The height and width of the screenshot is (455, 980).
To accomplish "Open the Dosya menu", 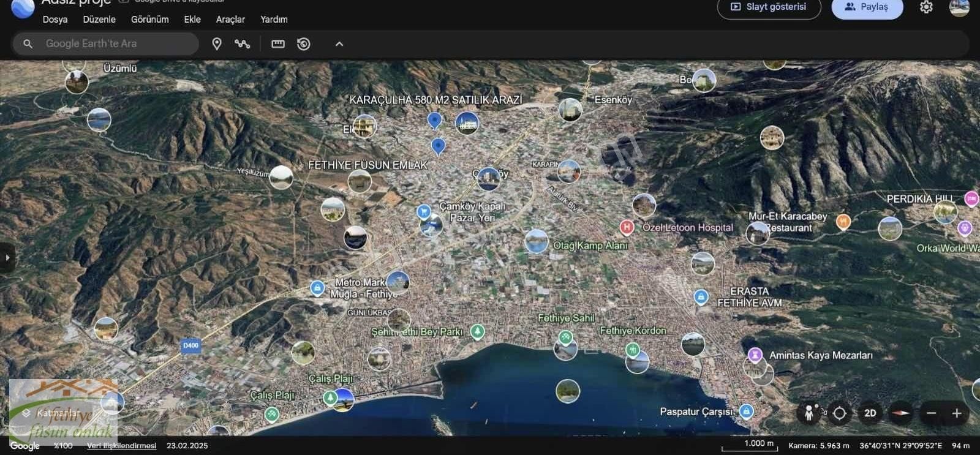I will point(55,20).
